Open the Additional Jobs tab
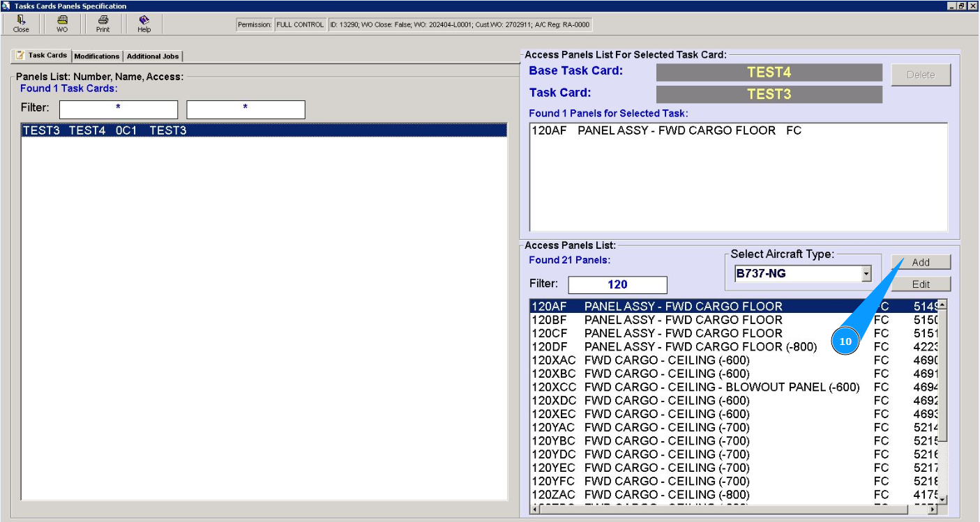This screenshot has height=522, width=980. tap(153, 56)
